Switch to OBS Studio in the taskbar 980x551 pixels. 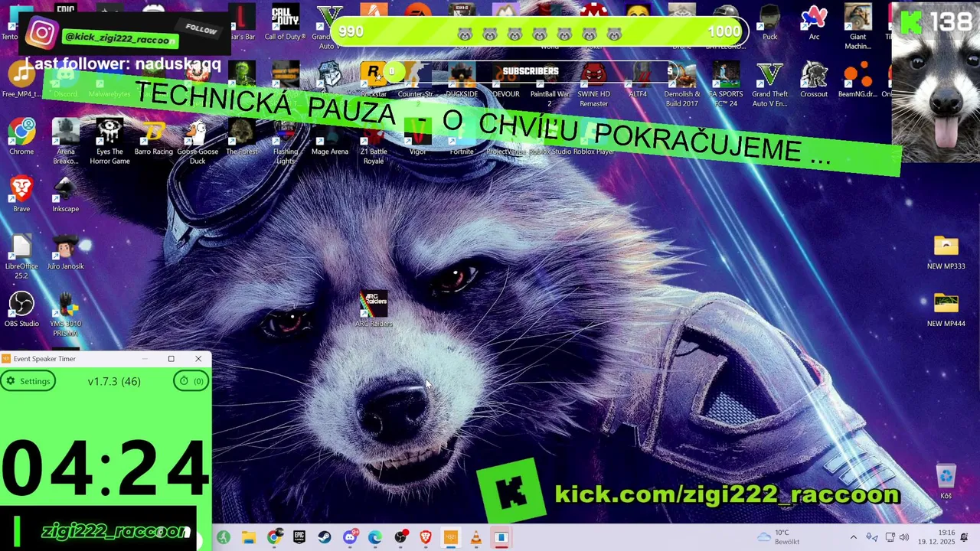pyautogui.click(x=400, y=537)
